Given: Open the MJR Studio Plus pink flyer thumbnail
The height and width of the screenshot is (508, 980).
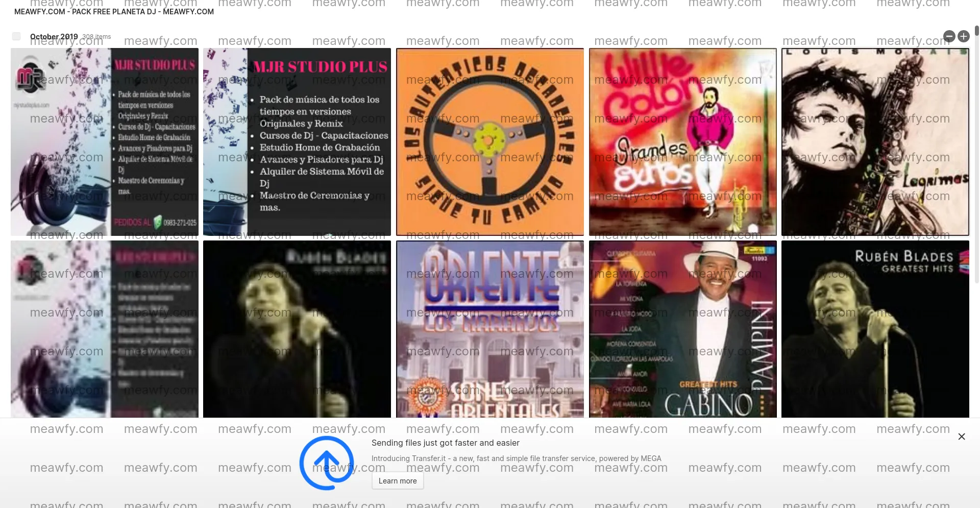Looking at the screenshot, I should coord(104,142).
